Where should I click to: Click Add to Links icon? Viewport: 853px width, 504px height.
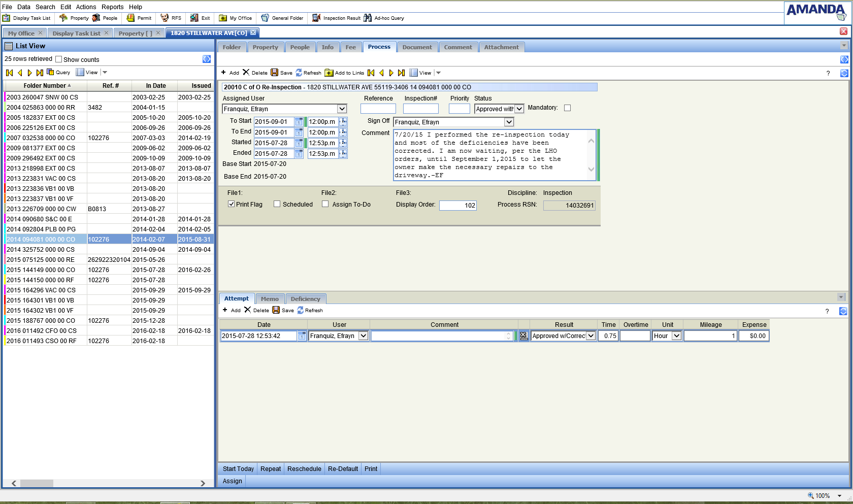[329, 73]
